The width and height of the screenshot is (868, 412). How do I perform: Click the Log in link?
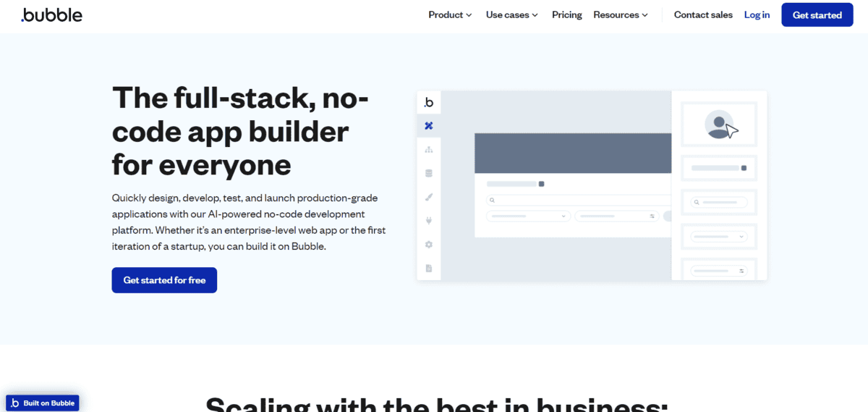[x=757, y=14]
